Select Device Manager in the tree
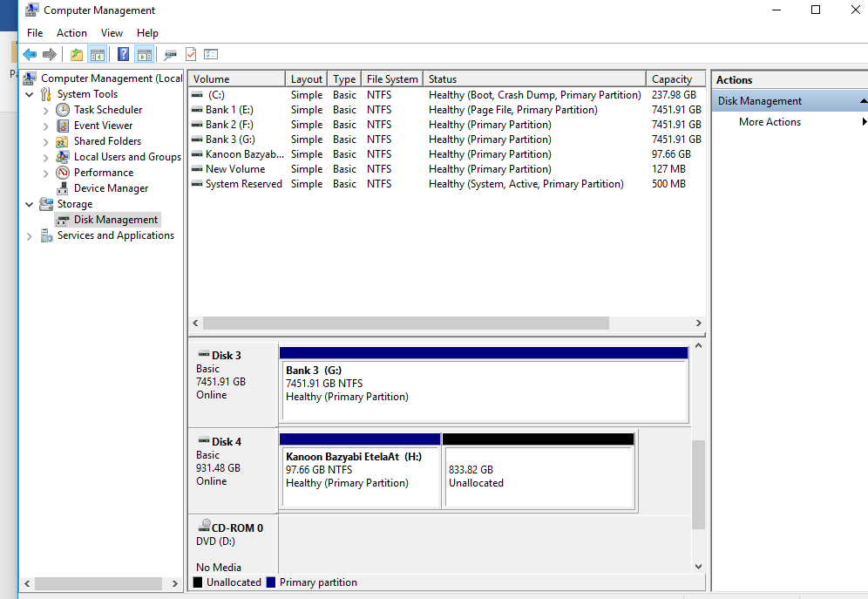Screen dimensions: 868x599 point(111,188)
